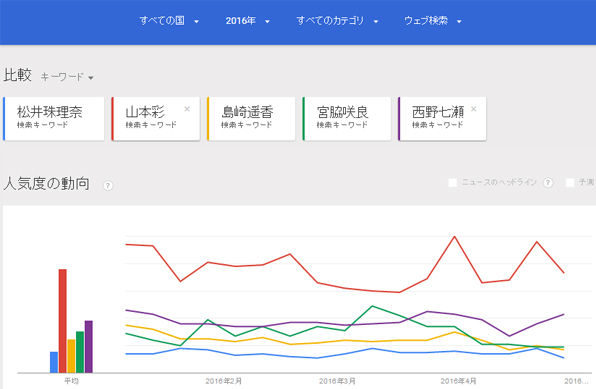Enable the ニュースのヘッドライン checkbox
Viewport: 596px width, 389px height.
(x=452, y=183)
